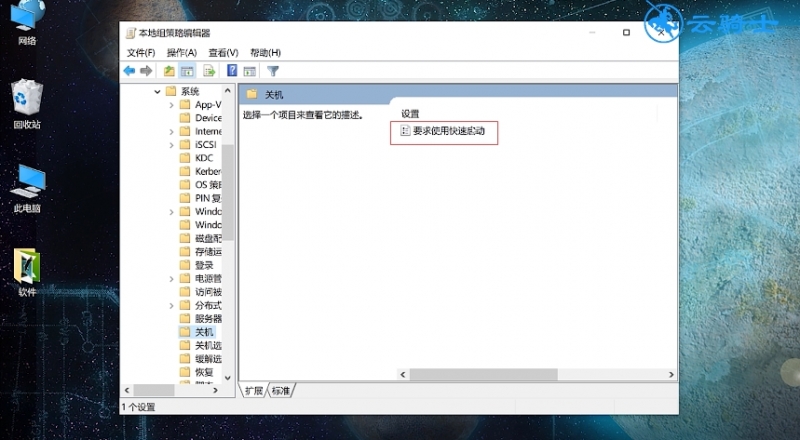Click the 设置 column header

pyautogui.click(x=410, y=114)
